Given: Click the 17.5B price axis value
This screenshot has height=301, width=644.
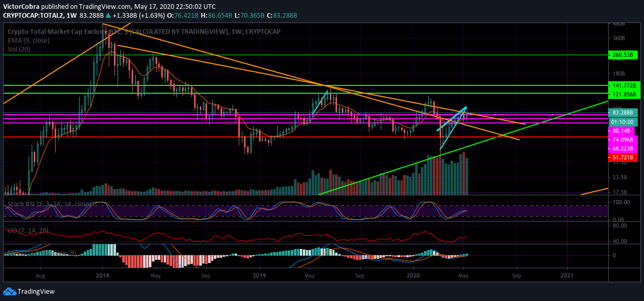Looking at the screenshot, I should [x=620, y=192].
